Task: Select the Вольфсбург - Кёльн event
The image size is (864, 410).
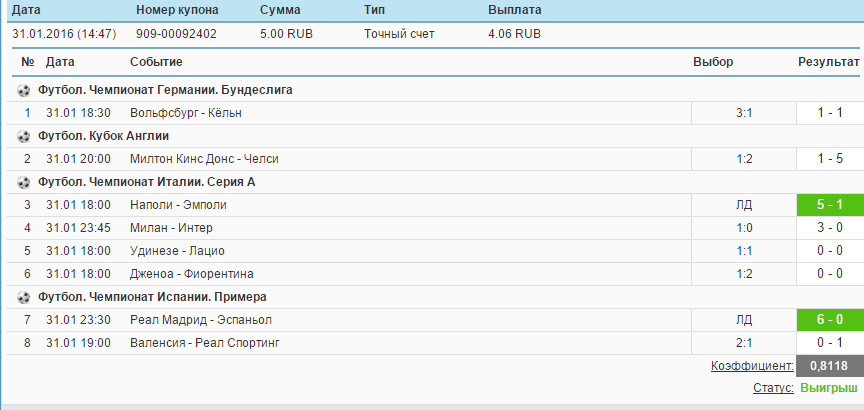Action: [x=186, y=113]
